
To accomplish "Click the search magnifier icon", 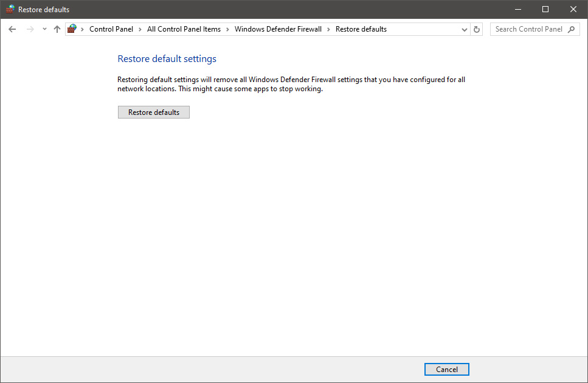I will point(572,29).
